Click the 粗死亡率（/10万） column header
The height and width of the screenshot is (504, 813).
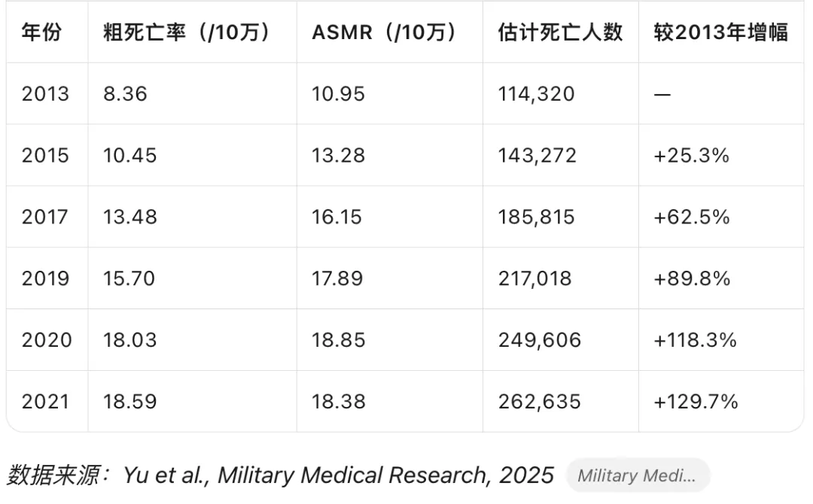187,33
